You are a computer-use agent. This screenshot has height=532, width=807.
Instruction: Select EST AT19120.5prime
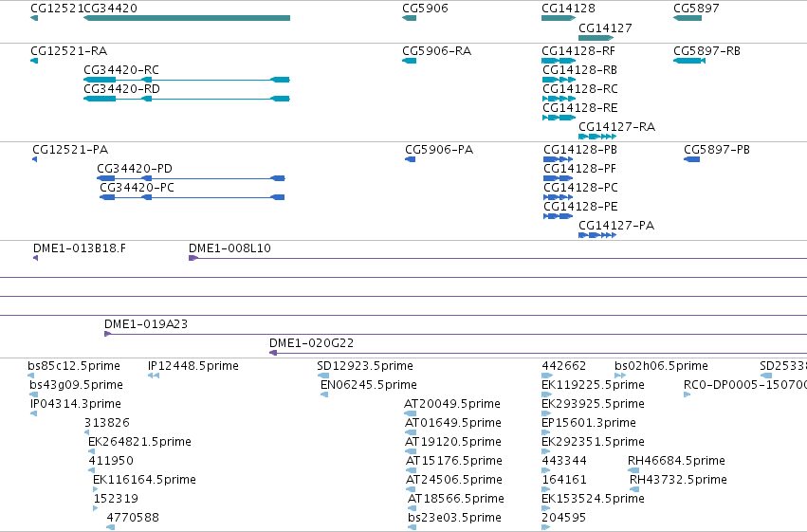[411, 451]
